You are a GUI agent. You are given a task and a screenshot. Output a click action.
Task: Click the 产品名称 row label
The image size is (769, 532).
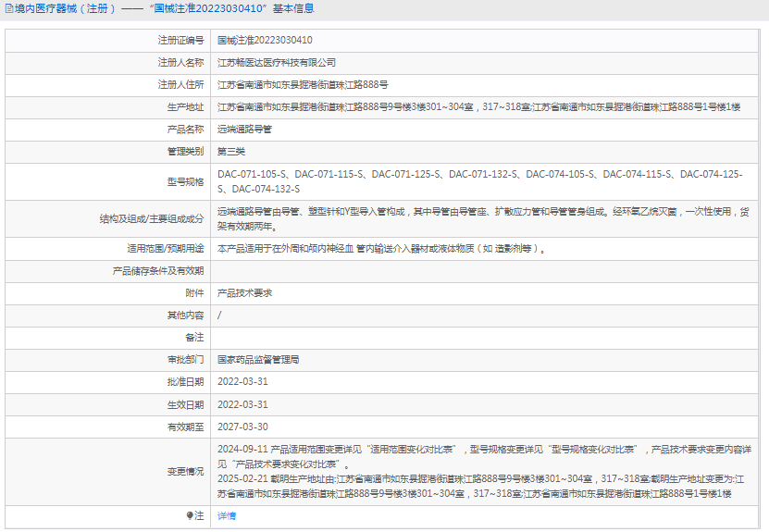(185, 130)
